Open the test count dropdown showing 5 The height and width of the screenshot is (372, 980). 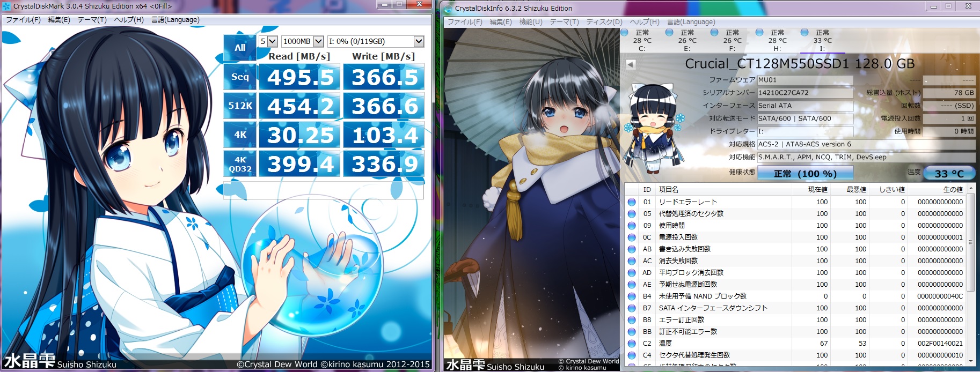(268, 41)
